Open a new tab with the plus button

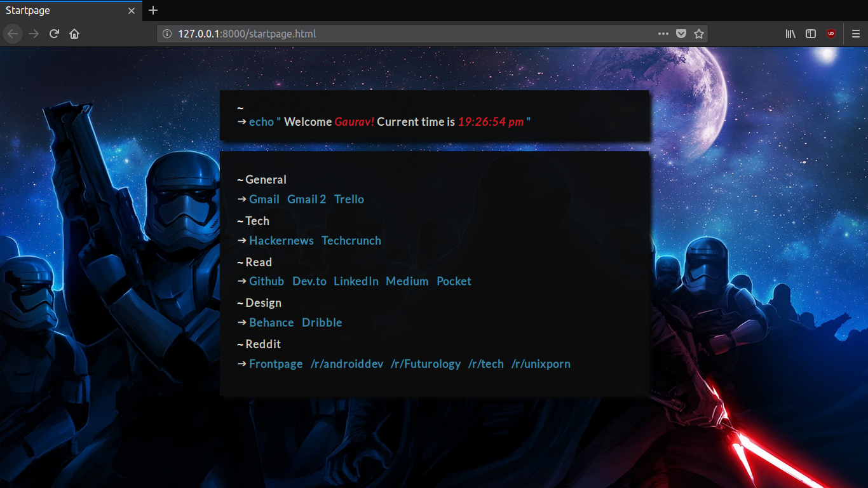click(x=153, y=10)
